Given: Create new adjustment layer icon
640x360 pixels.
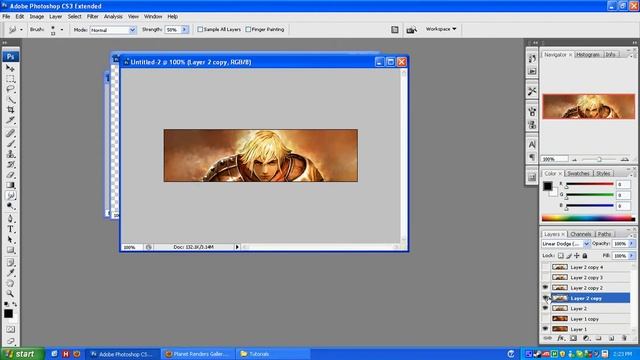Looking at the screenshot, I should (x=586, y=338).
